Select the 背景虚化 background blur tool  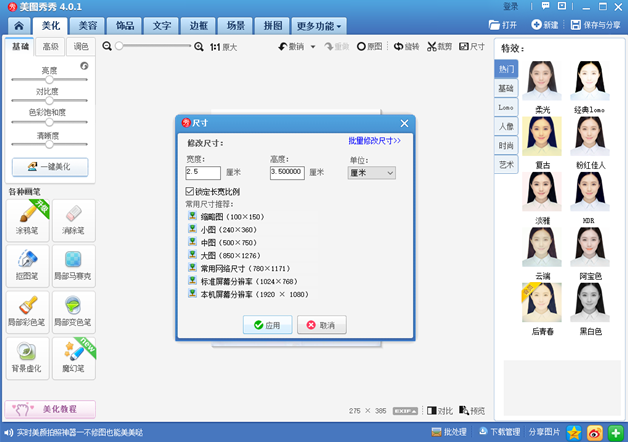pos(28,358)
